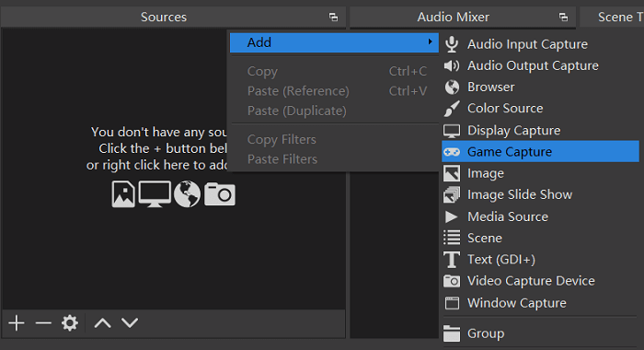Click the monitor icon beside Display Capture
The width and height of the screenshot is (644, 350).
452,131
